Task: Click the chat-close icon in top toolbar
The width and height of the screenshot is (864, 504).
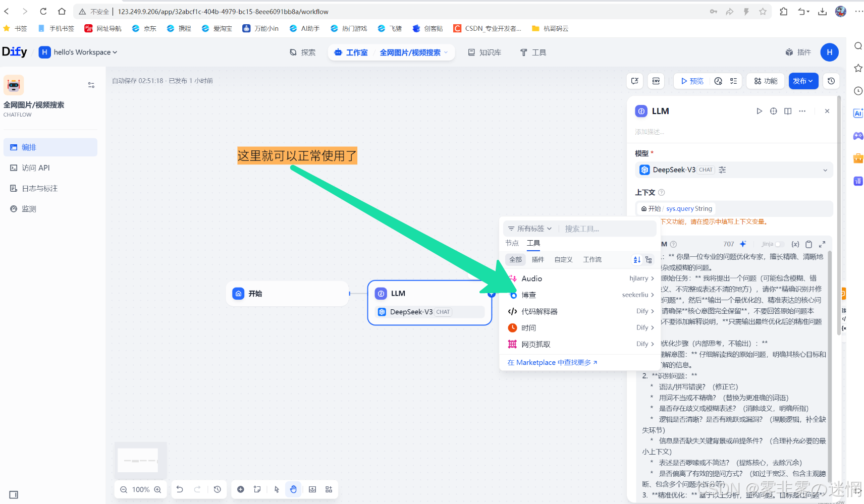Action: pyautogui.click(x=635, y=81)
